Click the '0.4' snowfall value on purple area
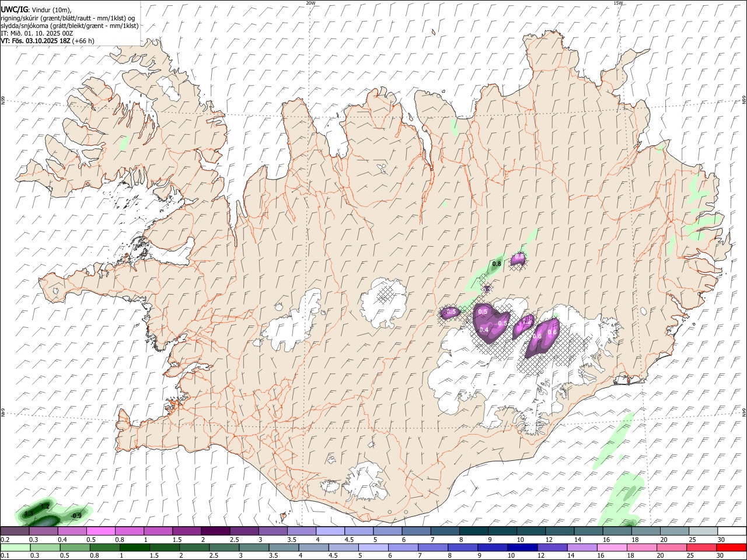Screen dimensions: 747x560 pyautogui.click(x=483, y=330)
